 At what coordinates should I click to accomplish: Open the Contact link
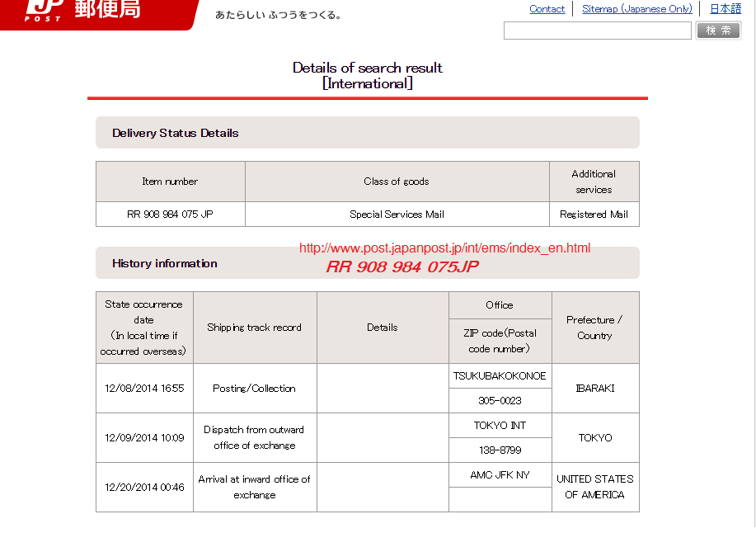[x=547, y=9]
